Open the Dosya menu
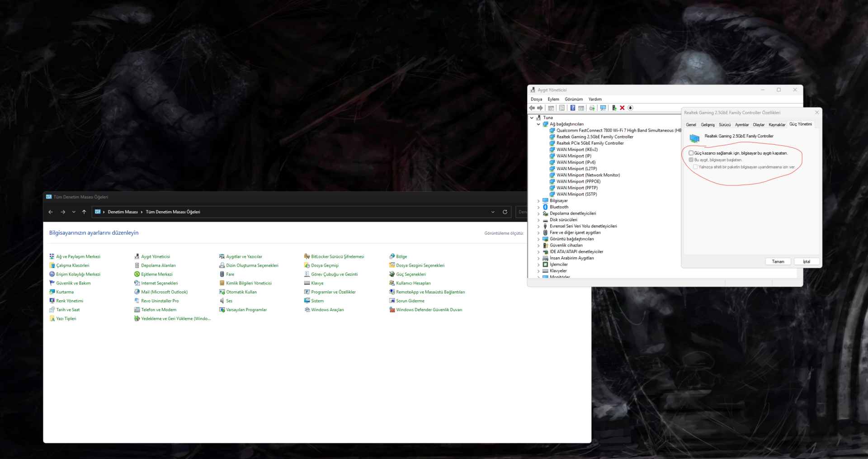The width and height of the screenshot is (868, 459). (x=537, y=99)
